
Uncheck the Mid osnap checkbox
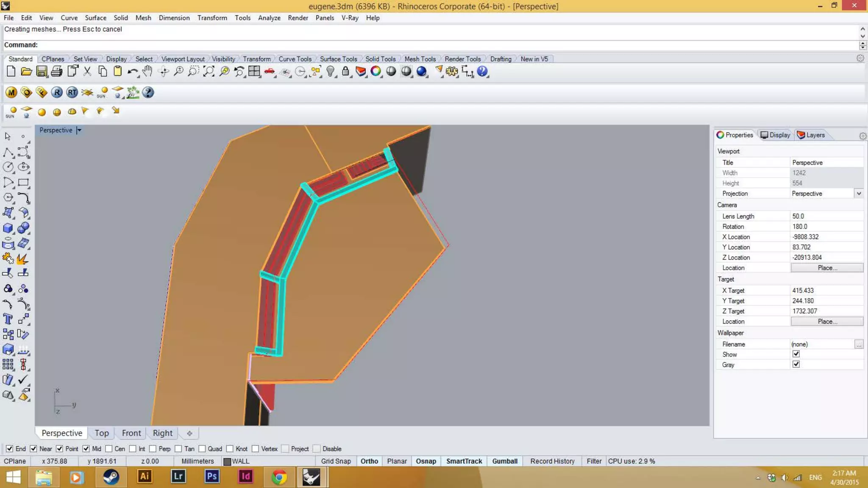(86, 449)
